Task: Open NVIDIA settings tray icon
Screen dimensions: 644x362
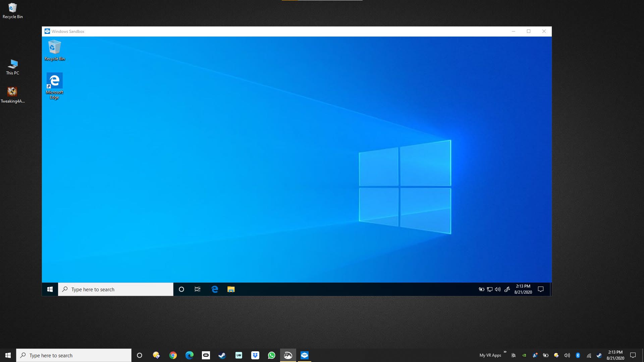Action: [x=524, y=355]
